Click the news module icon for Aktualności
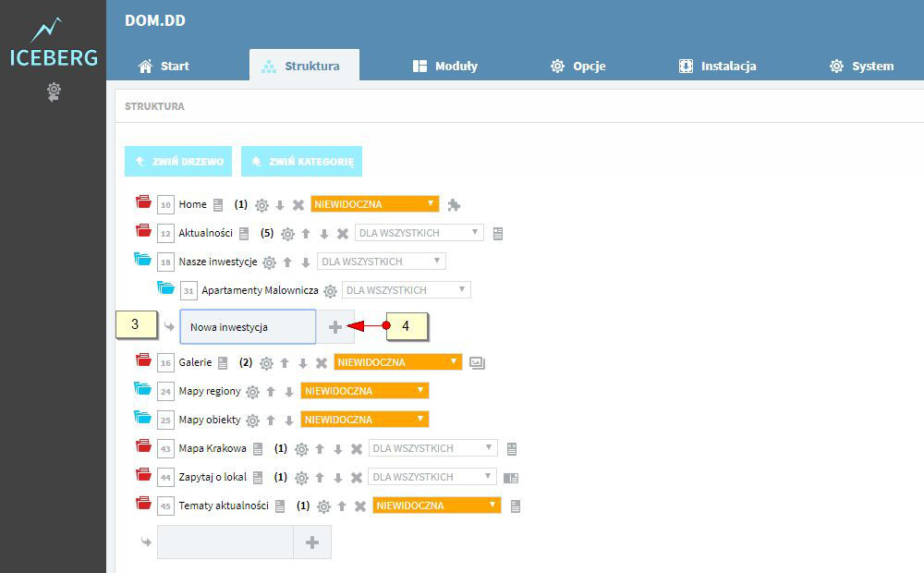The image size is (924, 573). tap(498, 234)
